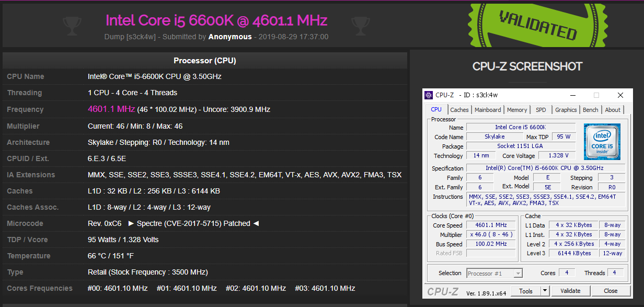Image resolution: width=644 pixels, height=307 pixels.
Task: Click the Tools button
Action: (x=526, y=291)
